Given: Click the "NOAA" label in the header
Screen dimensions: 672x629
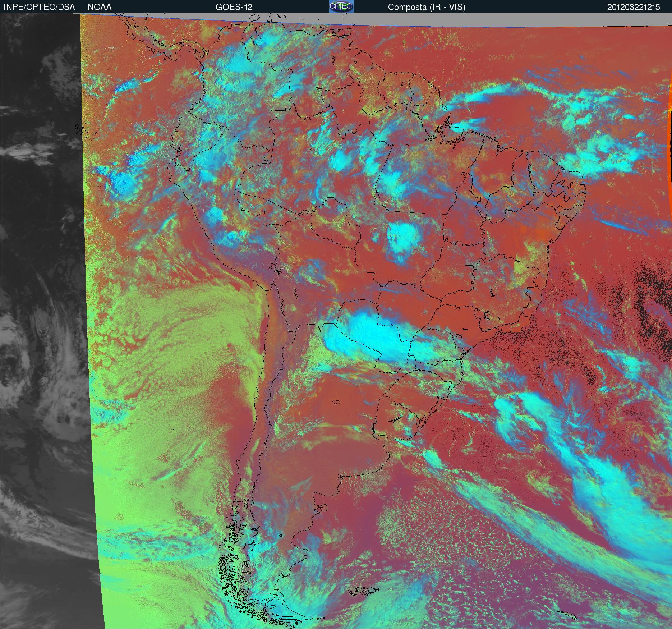Looking at the screenshot, I should [x=100, y=7].
